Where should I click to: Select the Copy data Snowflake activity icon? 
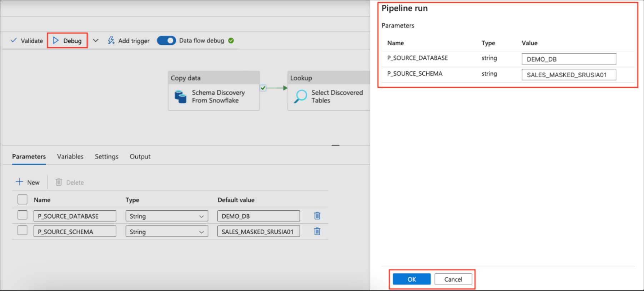pos(180,97)
